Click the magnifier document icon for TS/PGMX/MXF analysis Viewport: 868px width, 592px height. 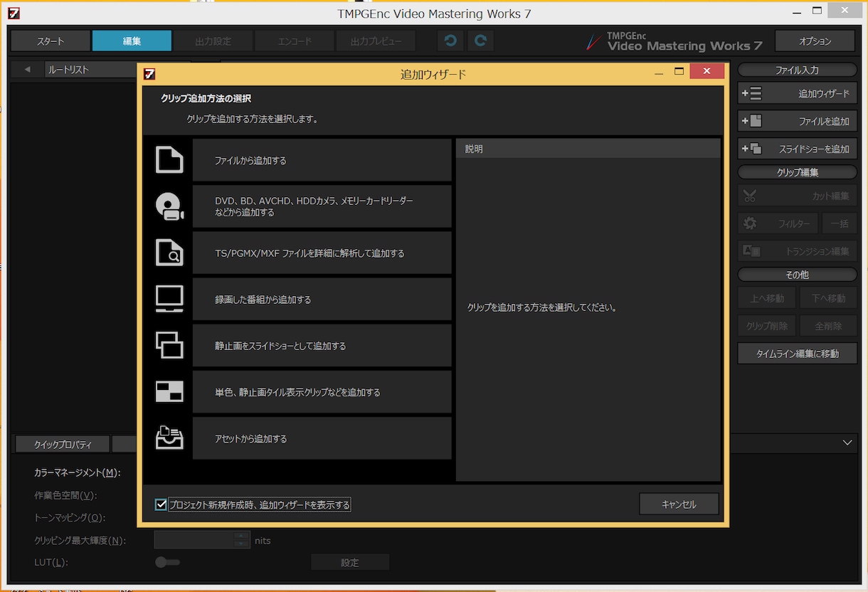(169, 253)
